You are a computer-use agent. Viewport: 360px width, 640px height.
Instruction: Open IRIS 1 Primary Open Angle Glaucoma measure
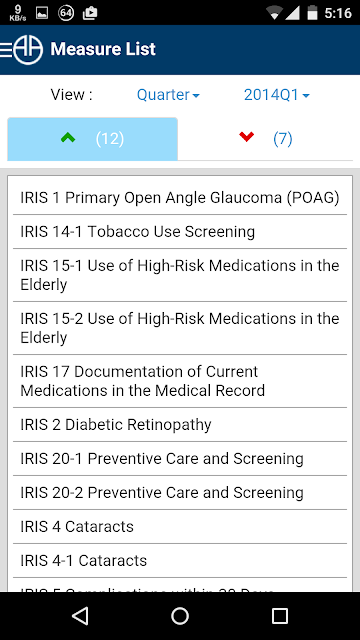tap(180, 198)
